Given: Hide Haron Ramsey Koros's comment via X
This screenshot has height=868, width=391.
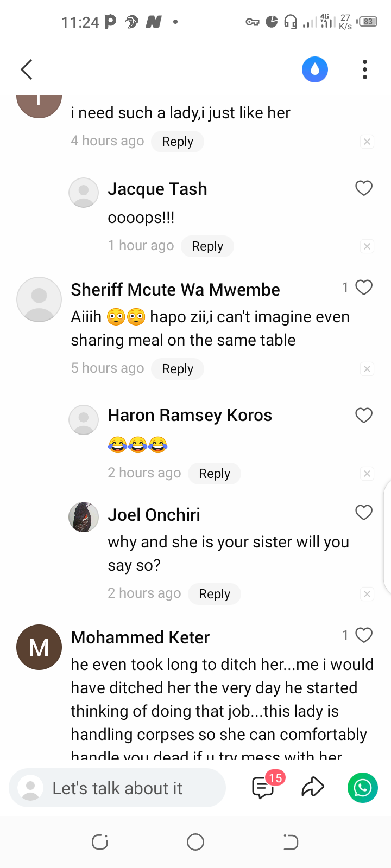Looking at the screenshot, I should pyautogui.click(x=367, y=474).
